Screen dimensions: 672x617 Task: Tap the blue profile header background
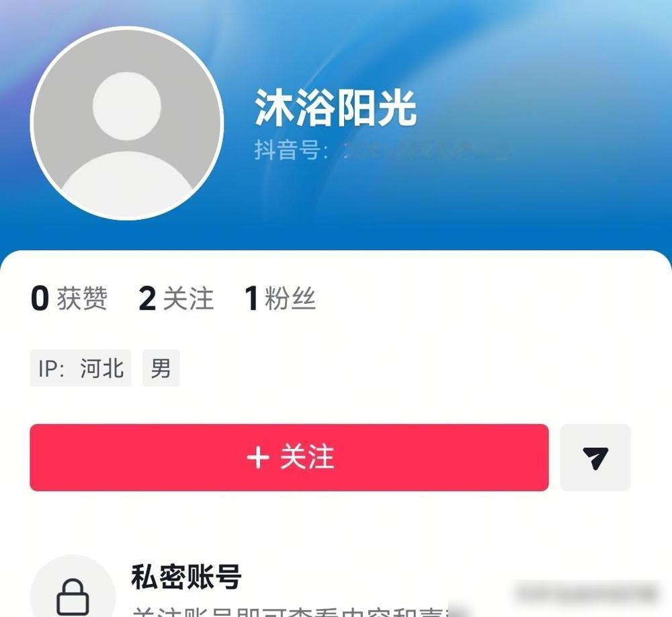(514, 65)
